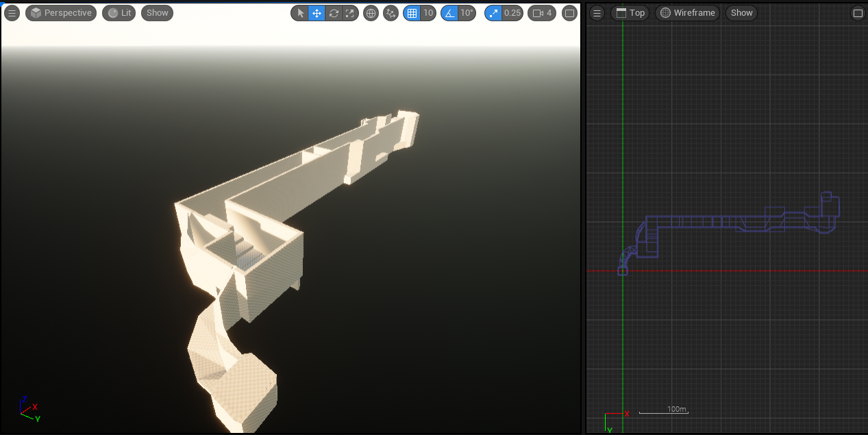The height and width of the screenshot is (435, 868).
Task: Toggle world/local coordinate system globe icon
Action: 371,12
